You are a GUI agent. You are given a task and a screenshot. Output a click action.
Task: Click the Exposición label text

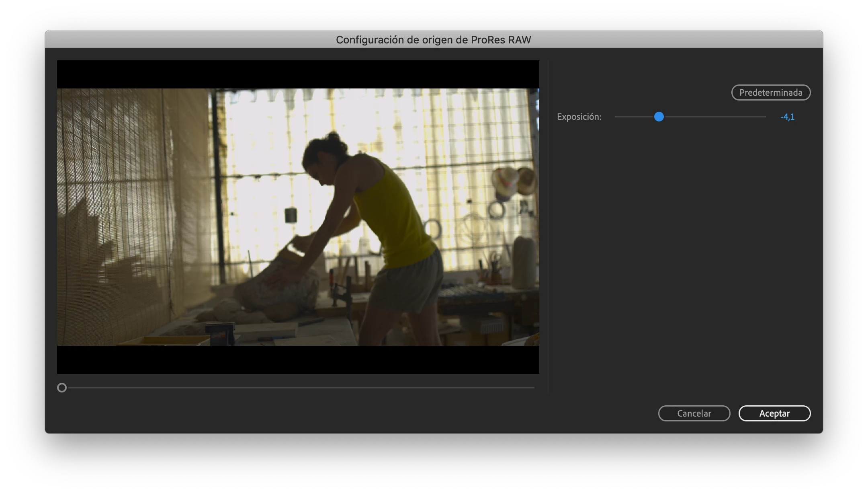[x=579, y=117]
